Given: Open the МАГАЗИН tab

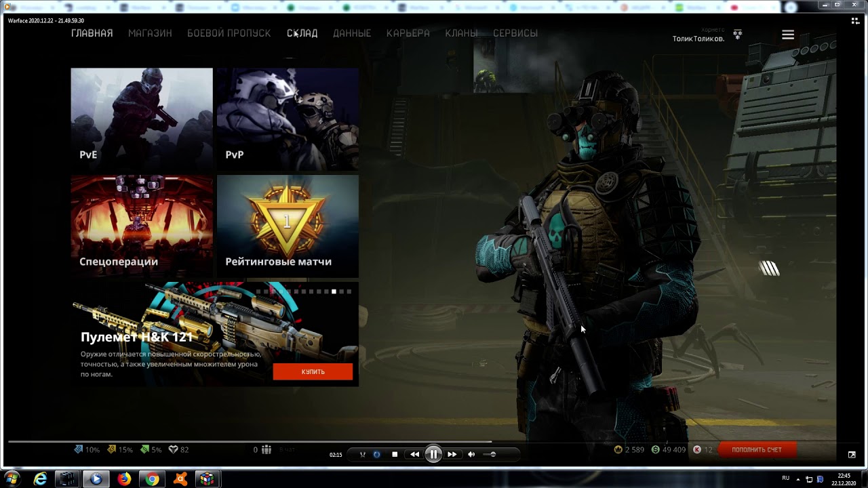Looking at the screenshot, I should coord(150,33).
